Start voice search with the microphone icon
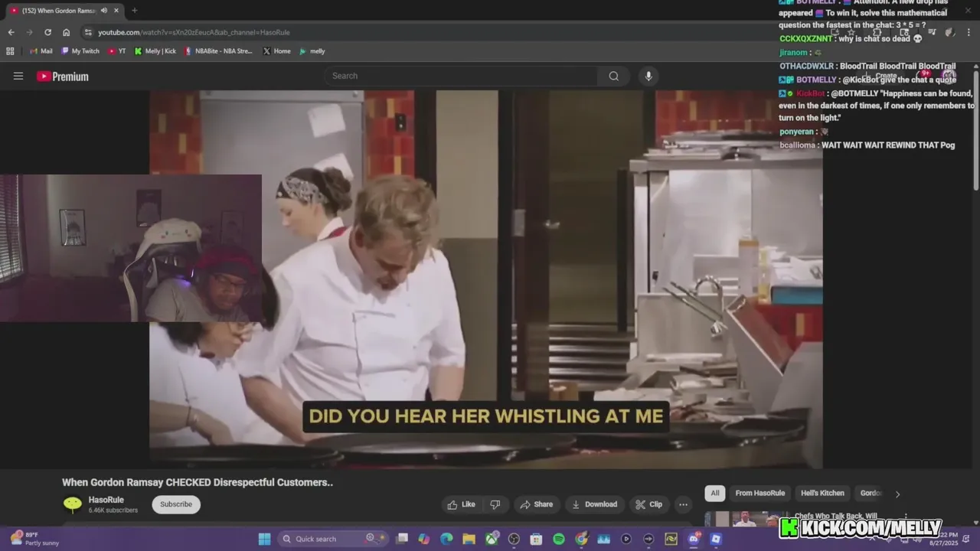 tap(648, 76)
